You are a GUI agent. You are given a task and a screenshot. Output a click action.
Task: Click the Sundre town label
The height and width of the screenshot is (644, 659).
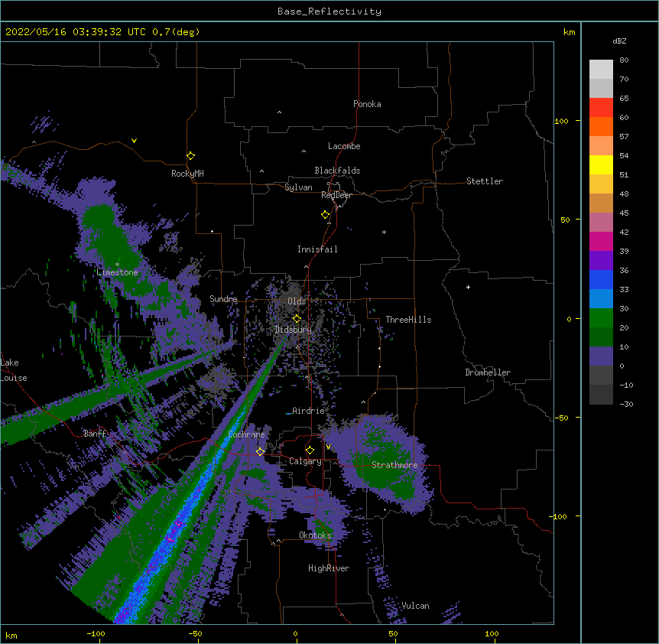point(223,299)
